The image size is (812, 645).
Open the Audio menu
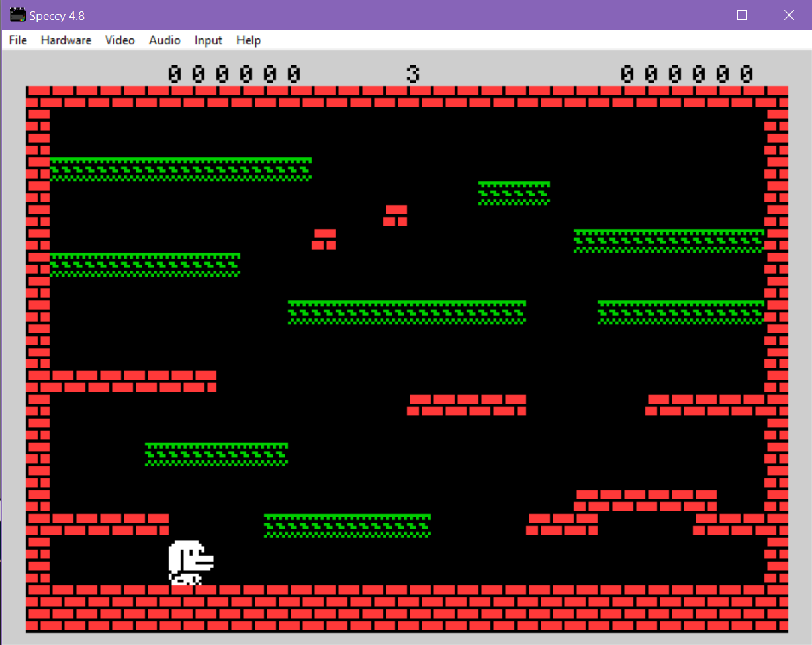click(165, 40)
